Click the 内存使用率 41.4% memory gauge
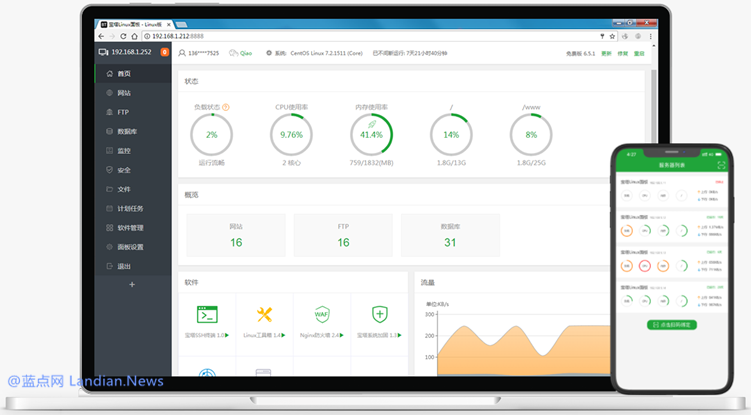 coord(371,134)
